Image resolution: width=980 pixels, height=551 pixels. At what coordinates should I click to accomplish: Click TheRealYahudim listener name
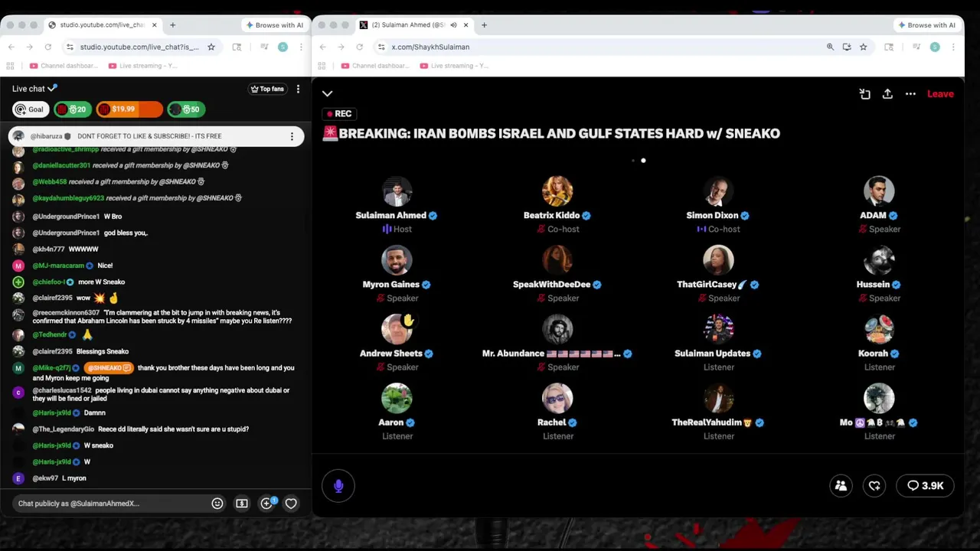click(707, 422)
